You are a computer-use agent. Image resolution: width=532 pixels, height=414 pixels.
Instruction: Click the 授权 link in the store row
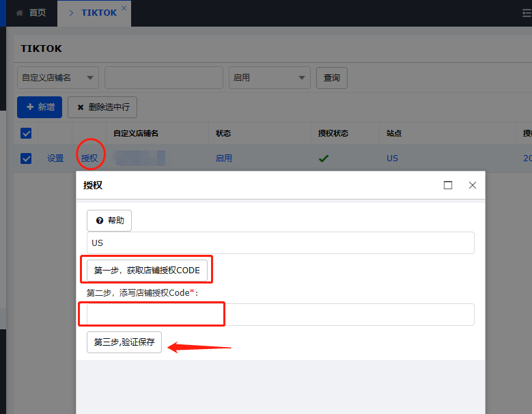[89, 158]
